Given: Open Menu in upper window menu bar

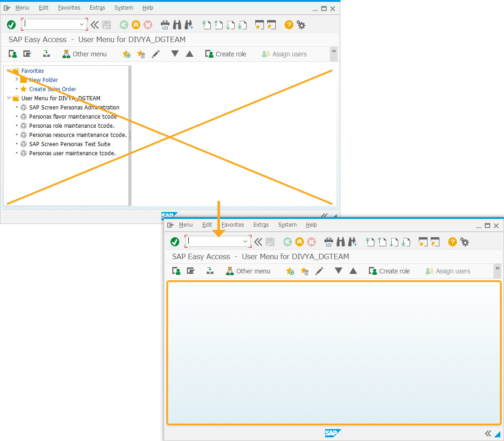Looking at the screenshot, I should point(22,8).
